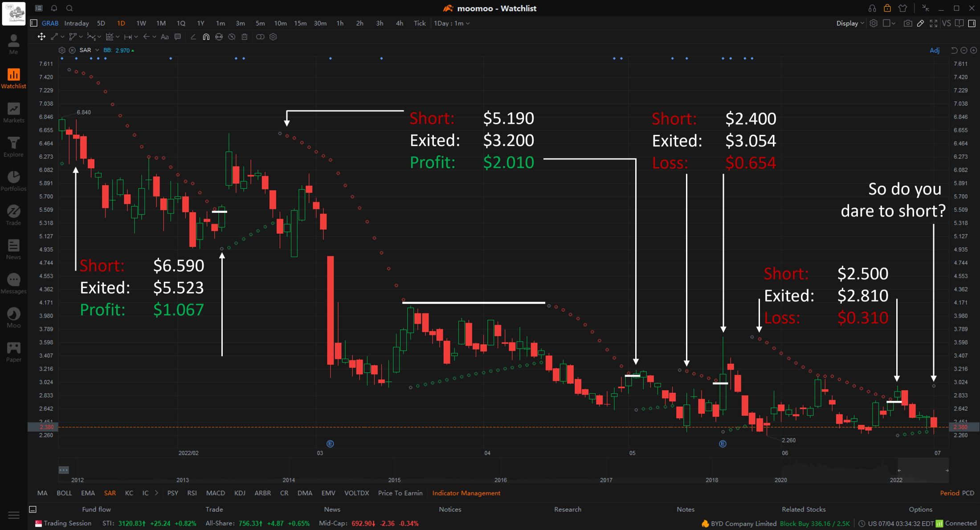Open the Paper trading section
The height and width of the screenshot is (530, 980).
coord(13,352)
